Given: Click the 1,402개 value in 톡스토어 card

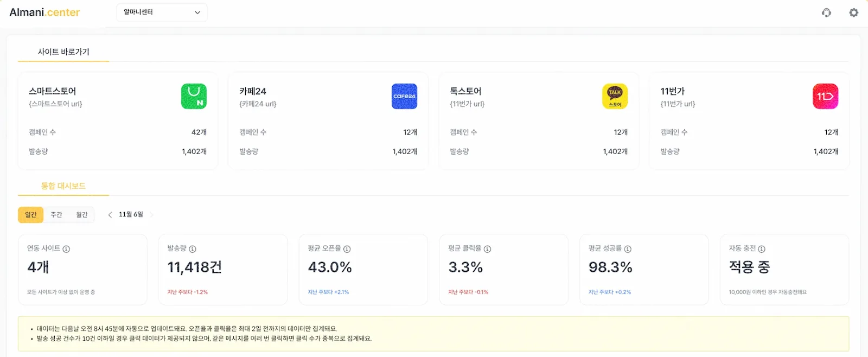Looking at the screenshot, I should pyautogui.click(x=615, y=152).
